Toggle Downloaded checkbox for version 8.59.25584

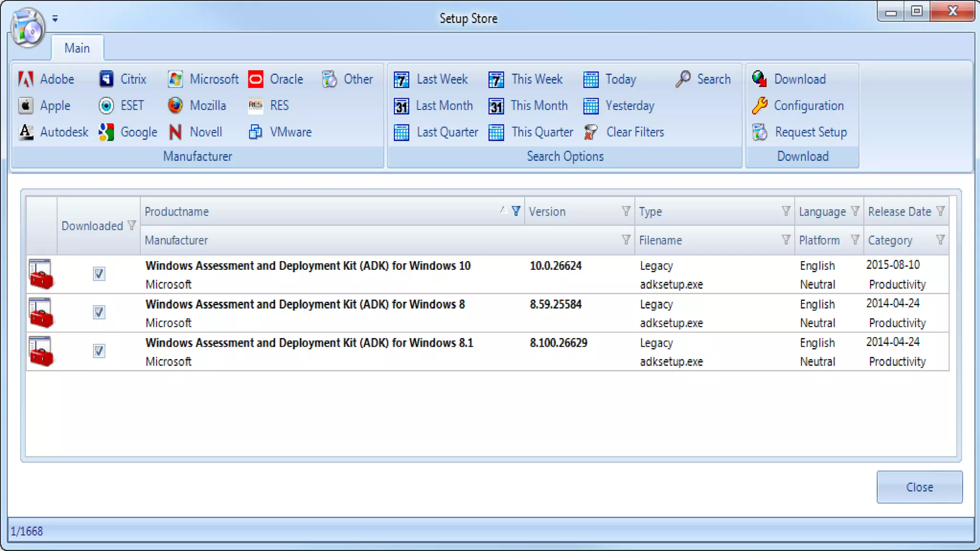pyautogui.click(x=99, y=312)
